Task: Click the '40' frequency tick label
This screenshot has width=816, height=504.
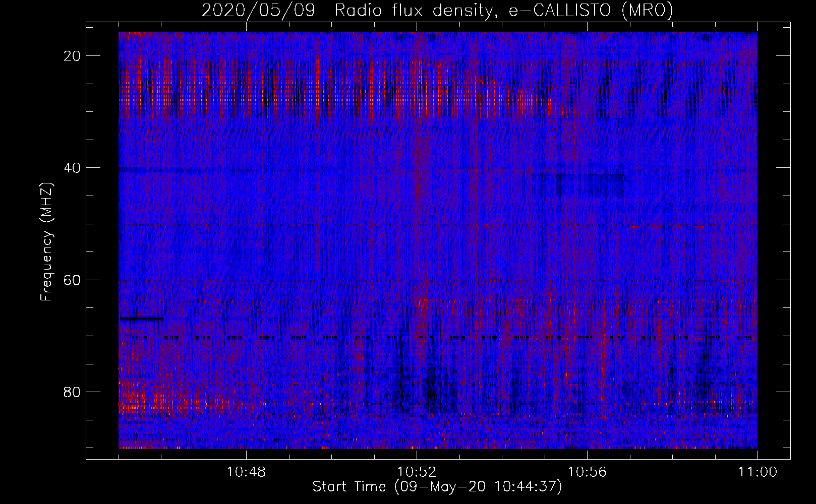Action: (73, 168)
